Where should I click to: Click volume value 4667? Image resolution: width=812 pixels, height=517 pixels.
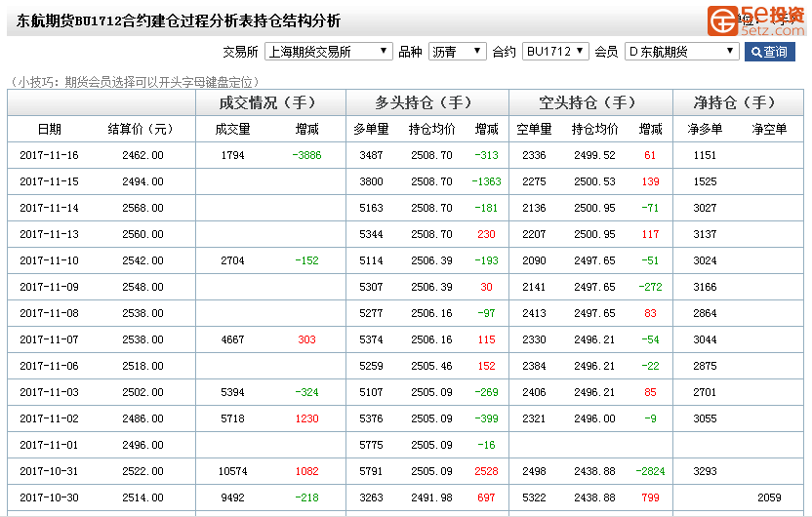(232, 340)
